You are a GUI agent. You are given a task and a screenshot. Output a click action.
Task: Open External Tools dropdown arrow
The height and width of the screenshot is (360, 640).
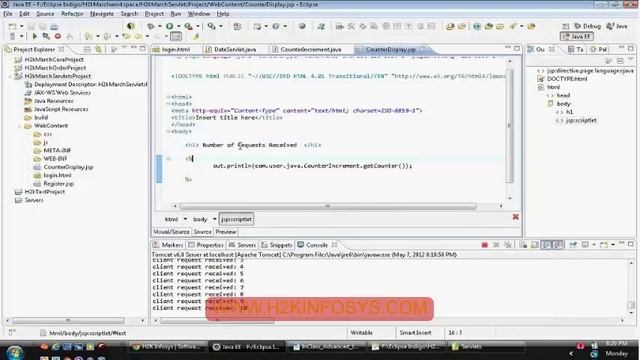[x=198, y=26]
